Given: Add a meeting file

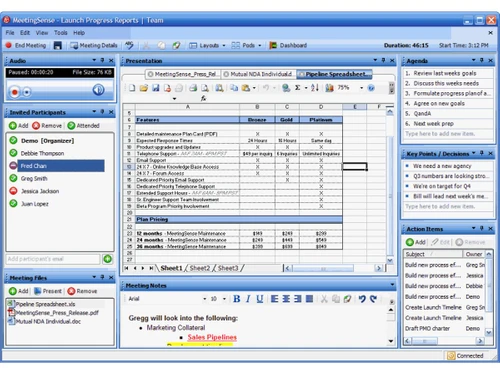Looking at the screenshot, I should point(19,291).
